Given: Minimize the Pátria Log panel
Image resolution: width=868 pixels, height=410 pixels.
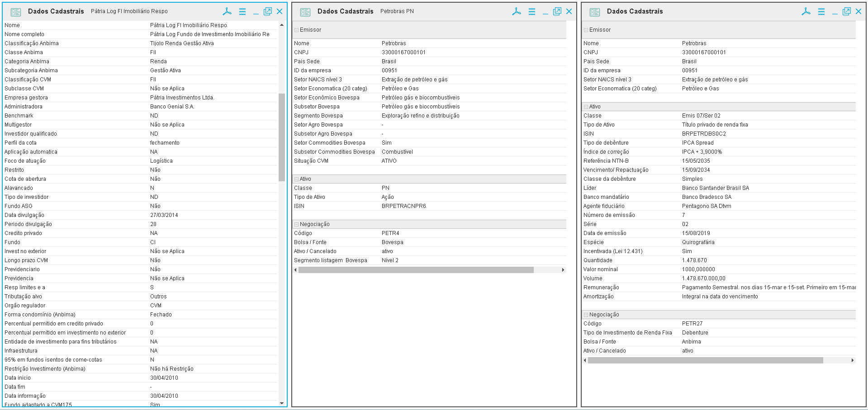Looking at the screenshot, I should (256, 14).
